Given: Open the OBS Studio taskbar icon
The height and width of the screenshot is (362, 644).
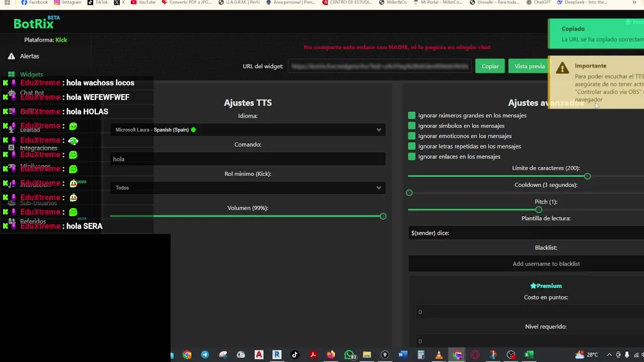Looking at the screenshot, I should (511, 355).
